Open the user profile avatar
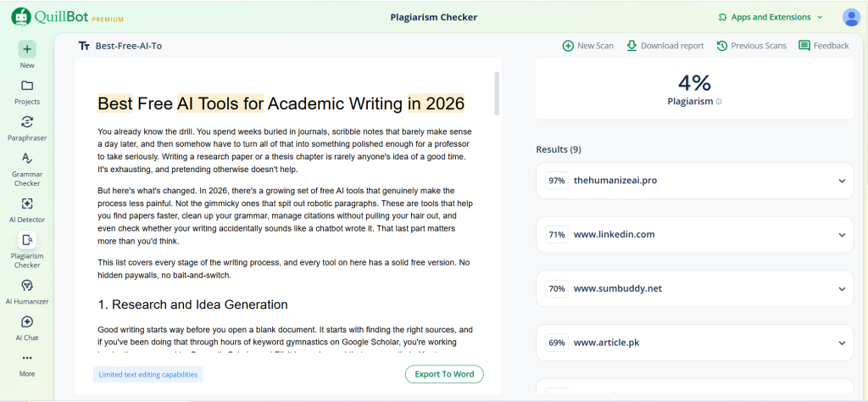Image resolution: width=868 pixels, height=402 pixels. [x=851, y=17]
